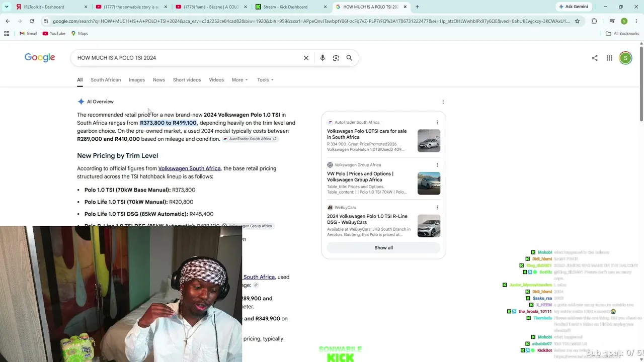Open the browser extensions menu
Viewport: 644px width, 362px height.
(594, 21)
